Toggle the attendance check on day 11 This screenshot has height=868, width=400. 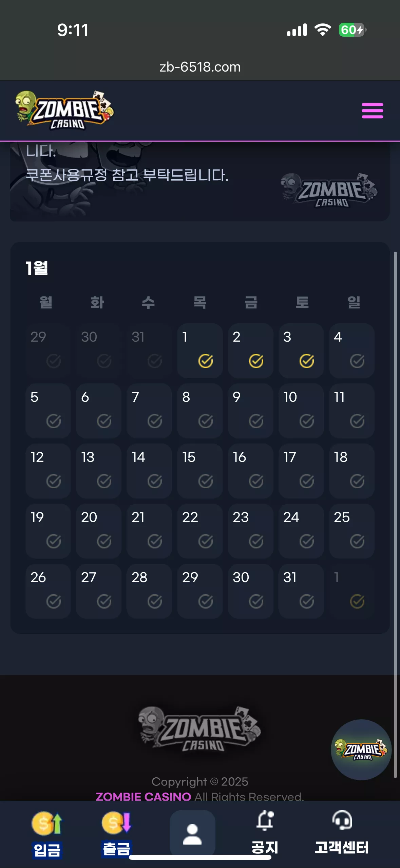click(357, 421)
